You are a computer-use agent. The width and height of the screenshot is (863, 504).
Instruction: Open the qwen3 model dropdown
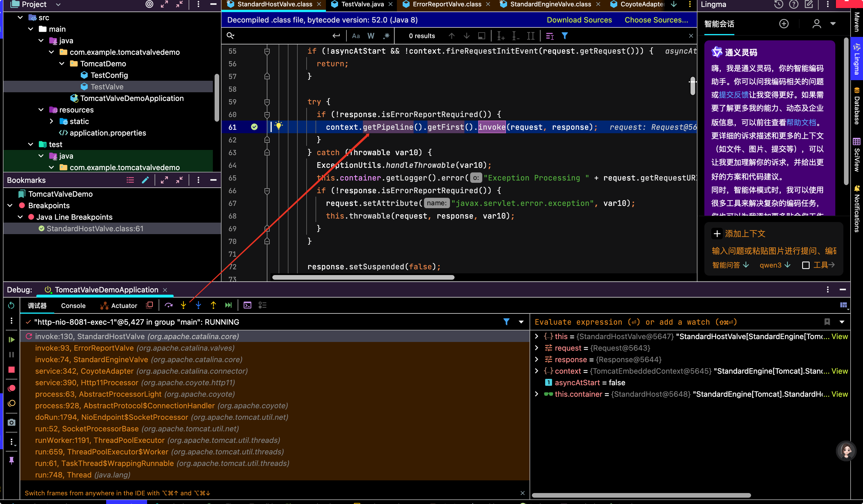pyautogui.click(x=775, y=265)
